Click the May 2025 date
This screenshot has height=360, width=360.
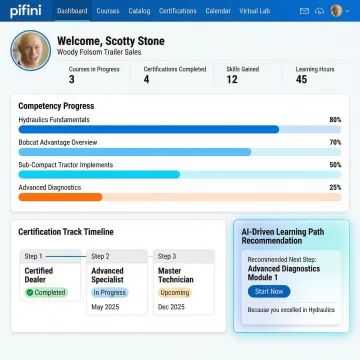coord(105,307)
